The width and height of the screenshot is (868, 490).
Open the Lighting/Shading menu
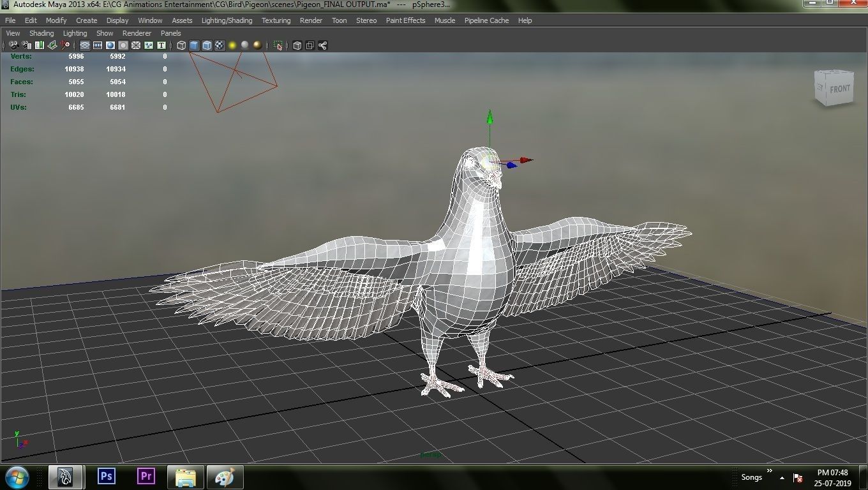click(x=227, y=20)
